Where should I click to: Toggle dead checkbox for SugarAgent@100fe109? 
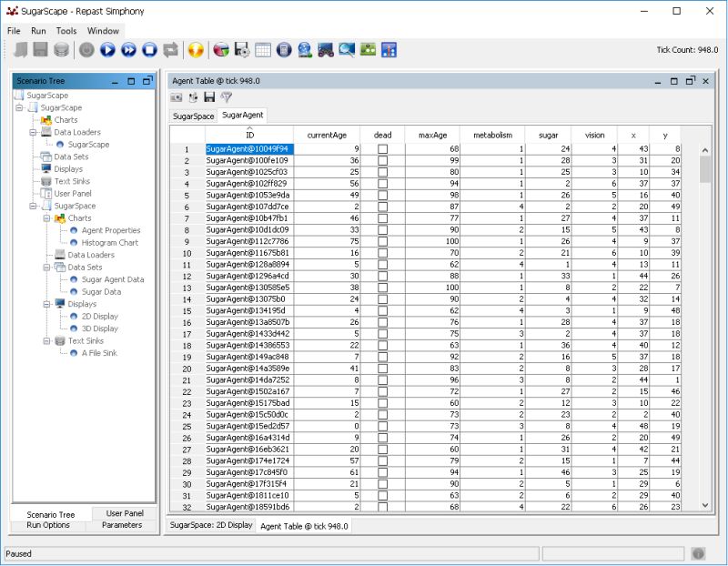coord(382,161)
